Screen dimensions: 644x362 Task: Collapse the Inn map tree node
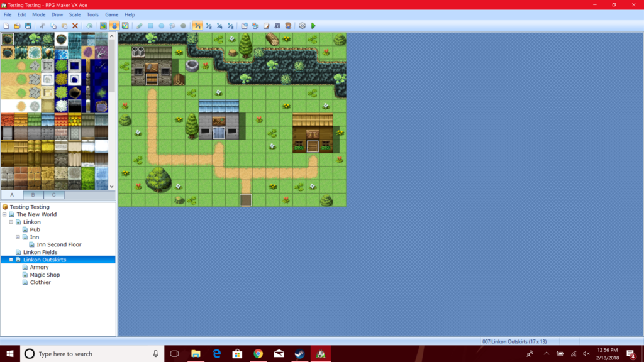pyautogui.click(x=18, y=237)
